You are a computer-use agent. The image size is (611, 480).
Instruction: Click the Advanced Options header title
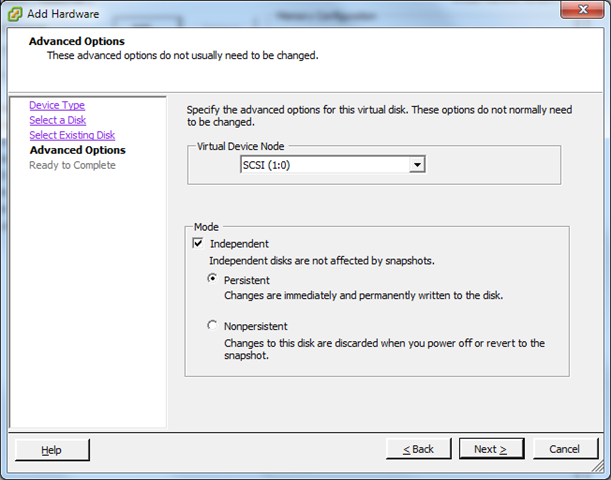[x=76, y=41]
